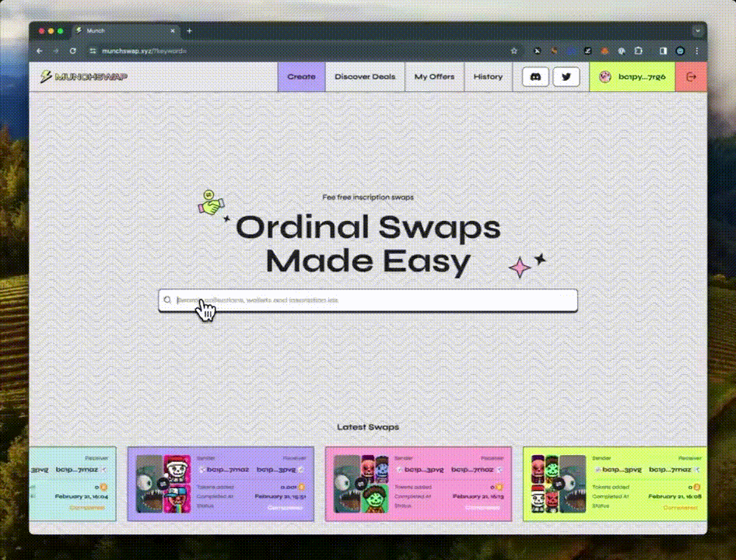The image size is (736, 560).
Task: Click the munchswap.xyz address bar URL
Action: pos(144,51)
